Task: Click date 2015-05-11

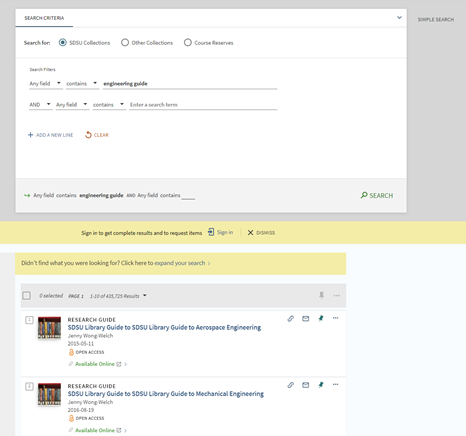Action: (81, 344)
